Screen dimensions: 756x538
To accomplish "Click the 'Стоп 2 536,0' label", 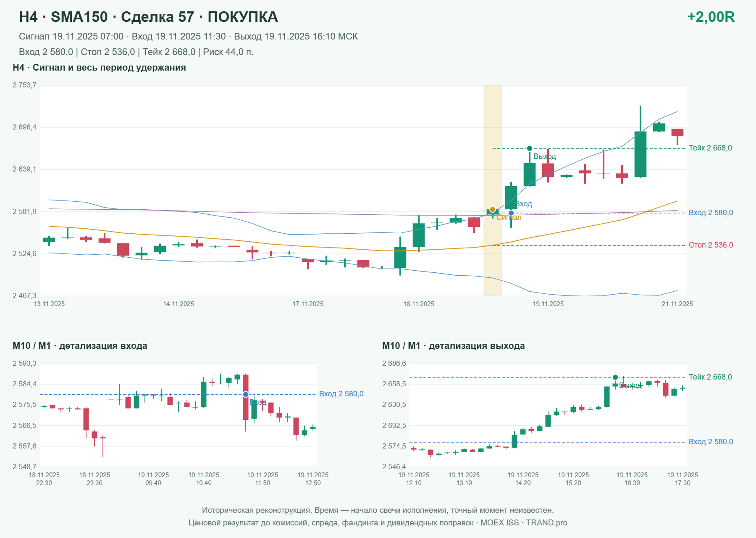I will (x=711, y=245).
